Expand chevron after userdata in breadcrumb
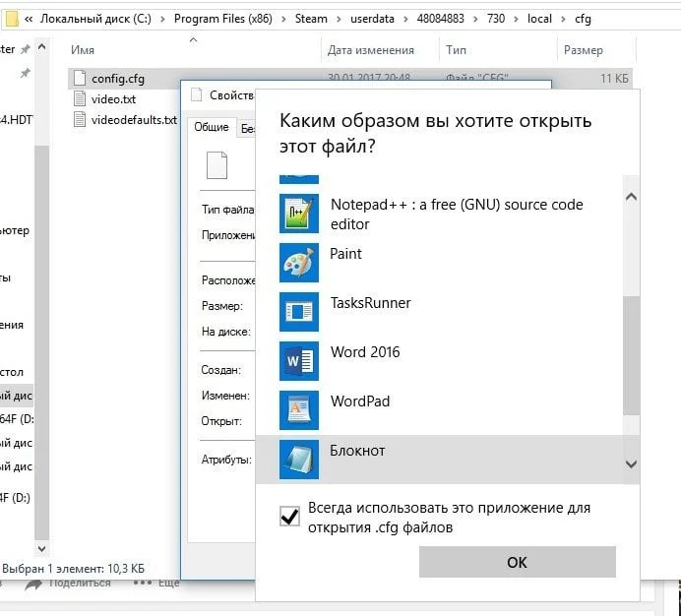 pos(405,19)
